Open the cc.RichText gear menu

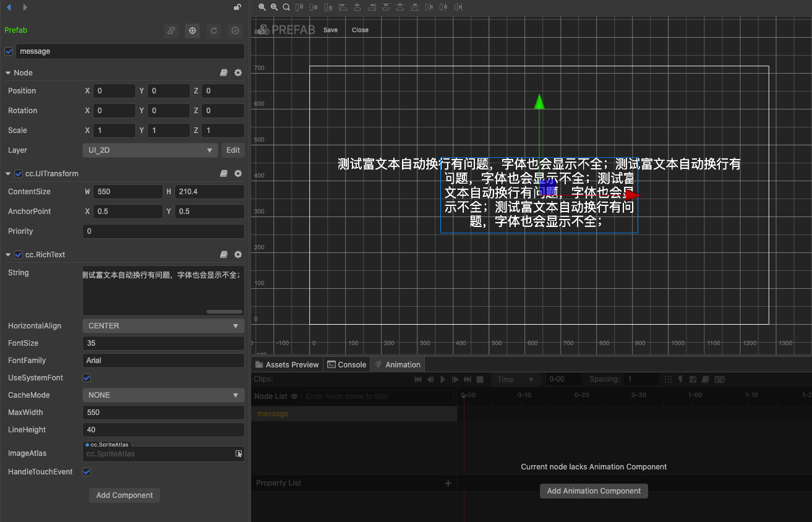pyautogui.click(x=238, y=255)
